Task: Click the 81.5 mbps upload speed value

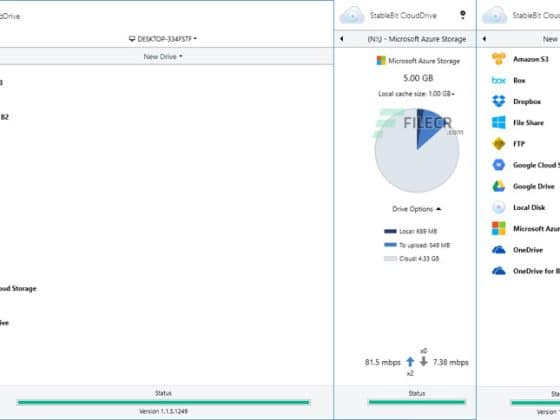Action: click(382, 362)
